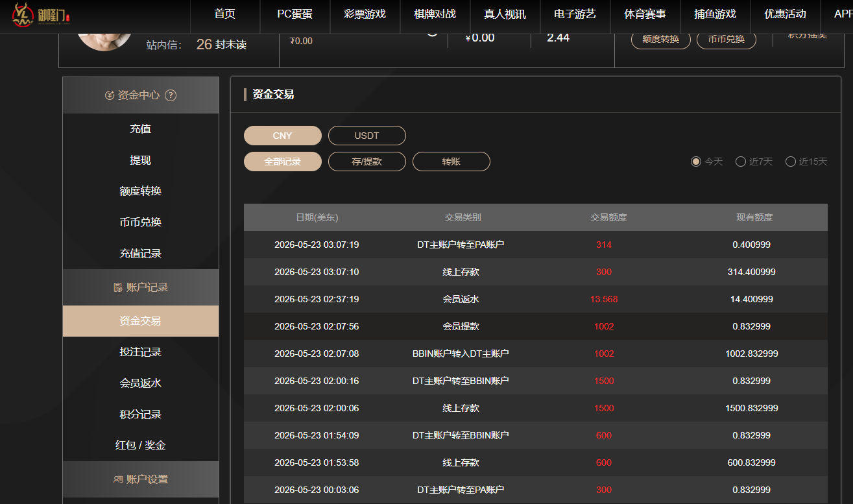Viewport: 853px width, 504px height.
Task: Select the 近15天 radio button
Action: [790, 162]
